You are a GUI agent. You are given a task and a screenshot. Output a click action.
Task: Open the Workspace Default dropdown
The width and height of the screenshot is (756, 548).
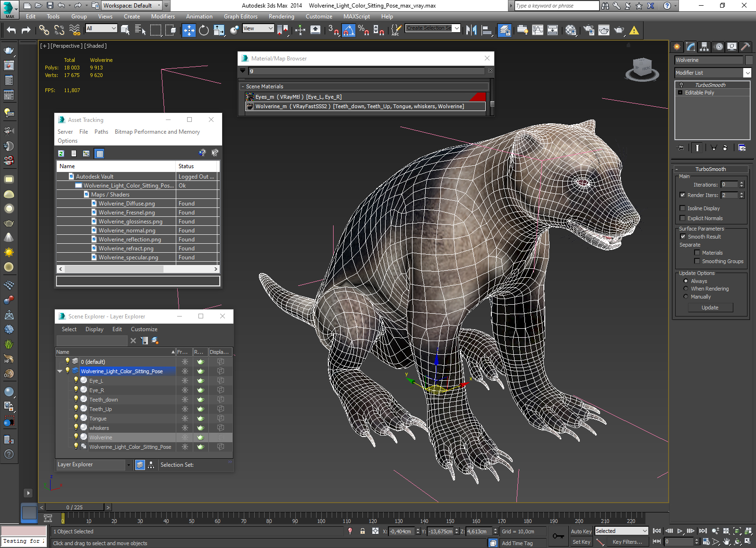click(132, 6)
